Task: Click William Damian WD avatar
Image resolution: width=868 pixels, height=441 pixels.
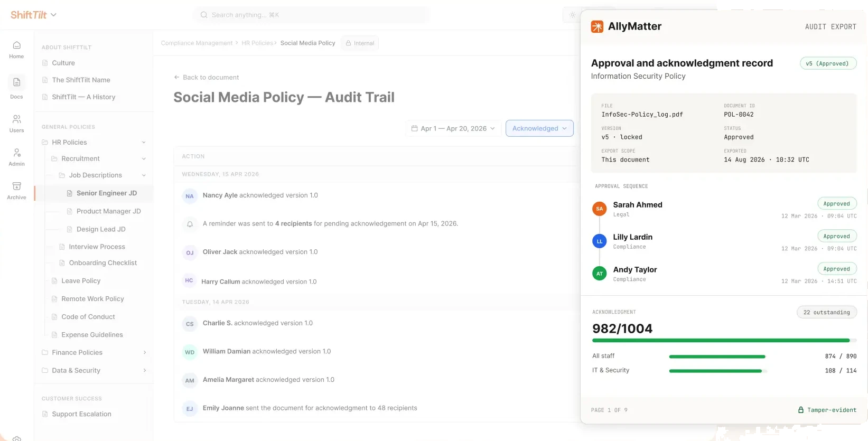Action: [190, 352]
